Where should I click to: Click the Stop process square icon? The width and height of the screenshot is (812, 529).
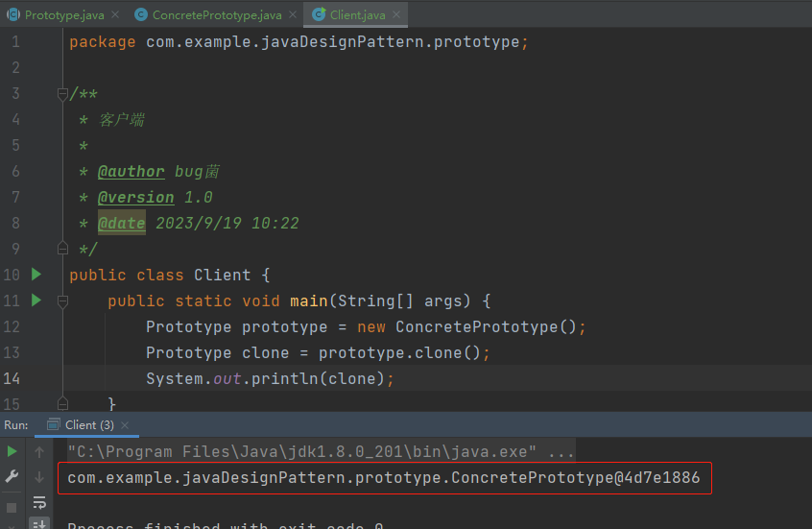click(12, 508)
